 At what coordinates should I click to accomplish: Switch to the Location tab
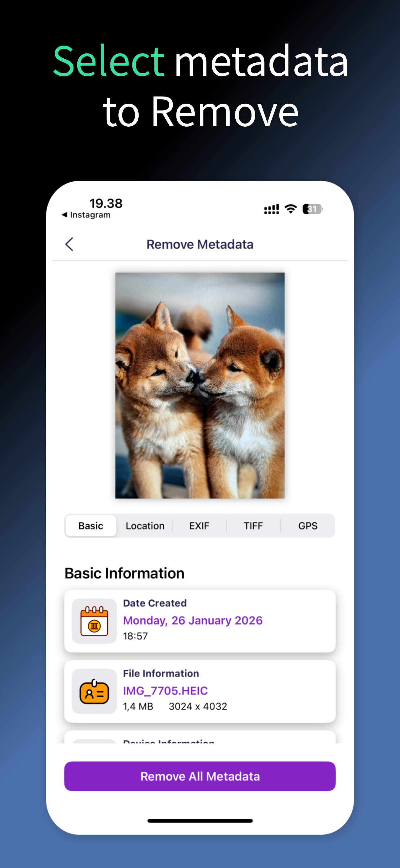tap(145, 526)
